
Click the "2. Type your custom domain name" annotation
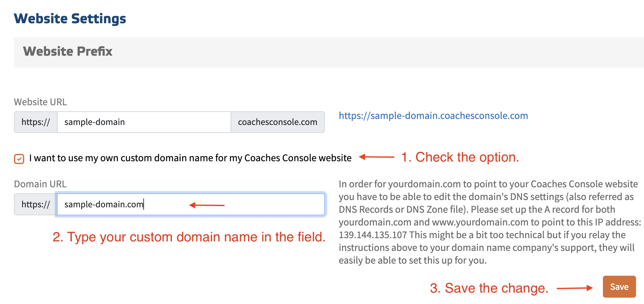189,237
